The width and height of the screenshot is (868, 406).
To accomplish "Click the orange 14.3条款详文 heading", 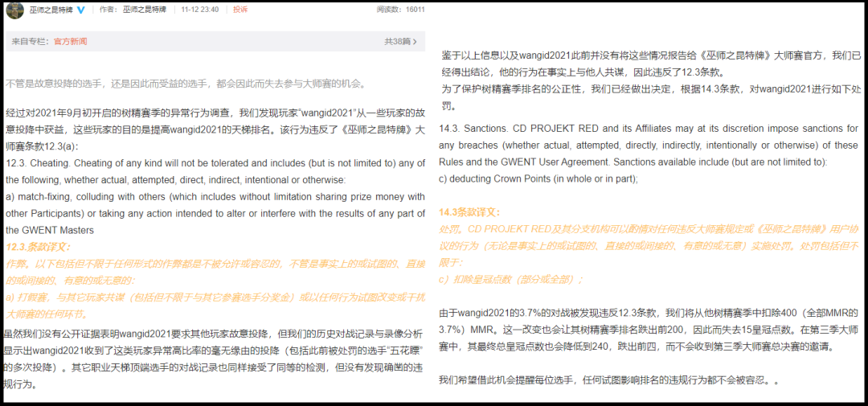I will pos(469,212).
